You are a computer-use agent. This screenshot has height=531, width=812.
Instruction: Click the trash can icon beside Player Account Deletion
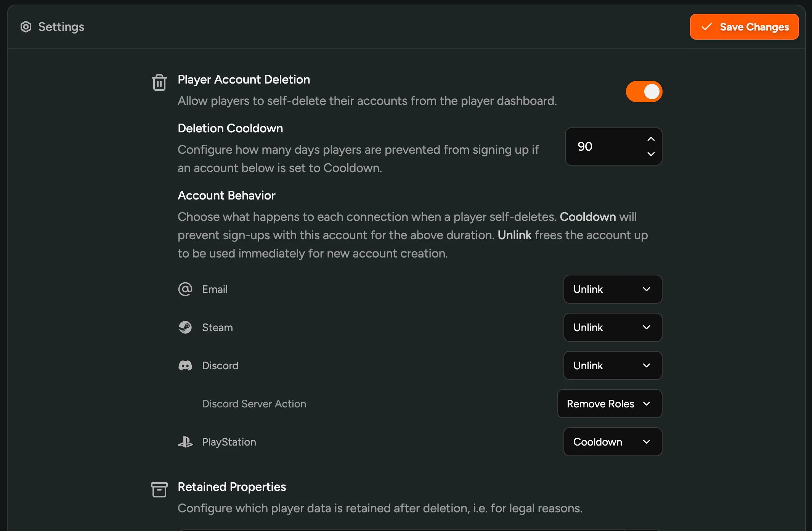pos(159,82)
